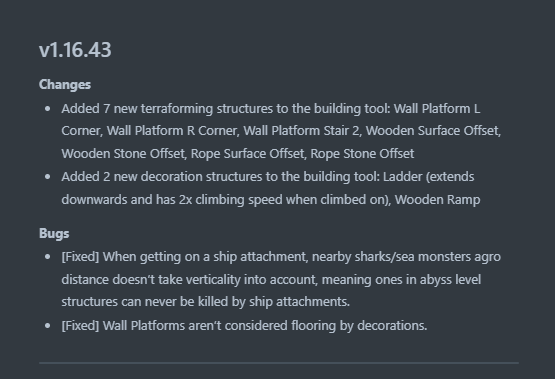Click the decoration structures bullet line

[271, 188]
